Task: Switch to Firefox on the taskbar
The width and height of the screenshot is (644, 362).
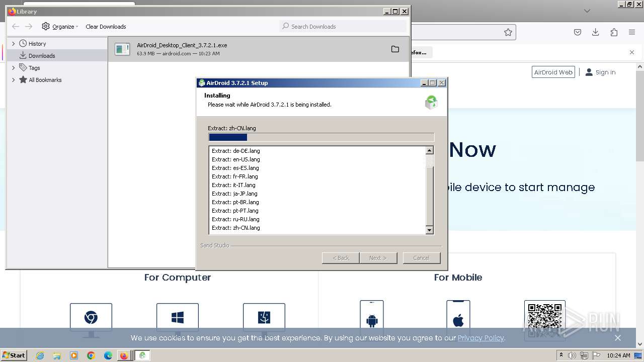Action: [124, 355]
